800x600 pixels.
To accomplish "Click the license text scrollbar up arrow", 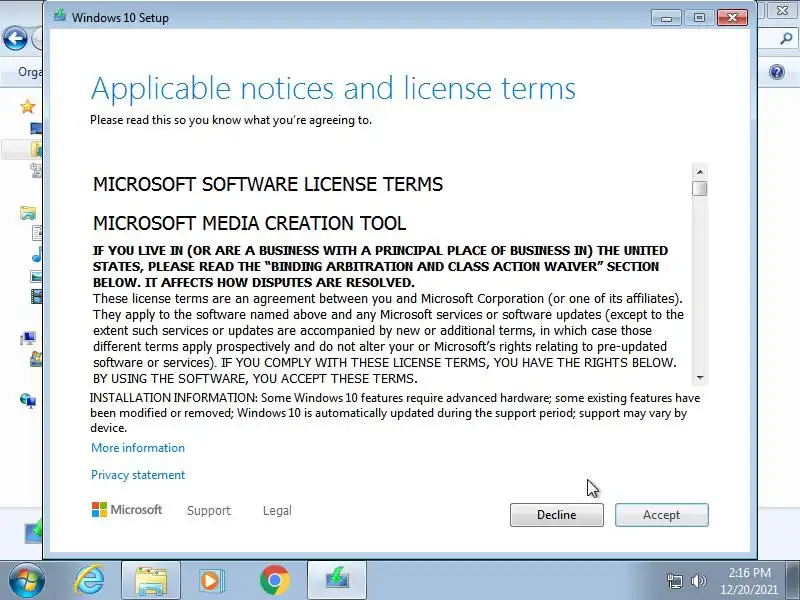I will coord(699,171).
